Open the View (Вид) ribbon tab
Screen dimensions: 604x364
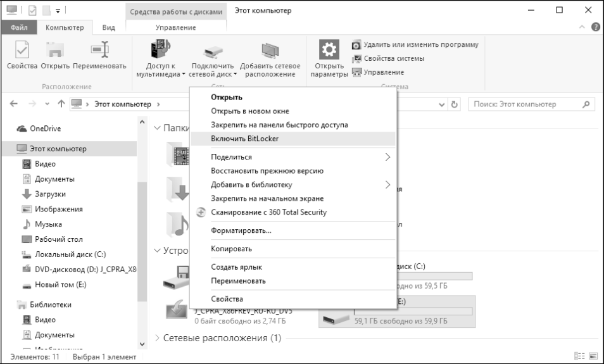click(108, 27)
